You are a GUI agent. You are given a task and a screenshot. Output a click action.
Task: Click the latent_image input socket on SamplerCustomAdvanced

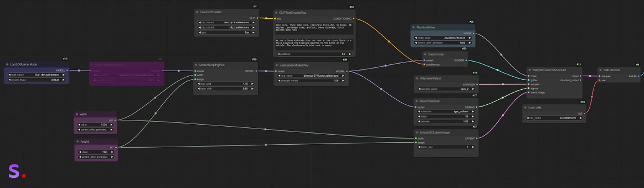(x=529, y=92)
